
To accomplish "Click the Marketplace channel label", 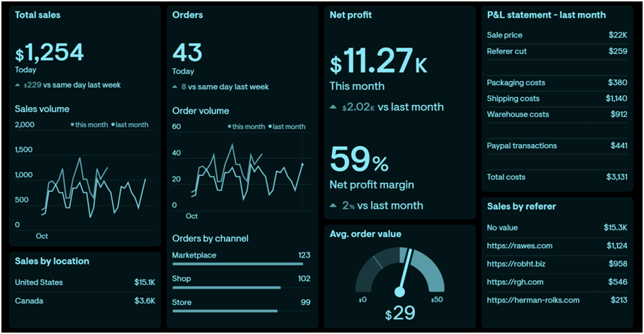I will tap(194, 255).
